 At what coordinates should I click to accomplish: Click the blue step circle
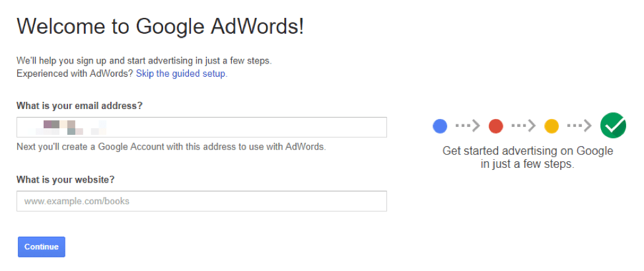(x=440, y=126)
